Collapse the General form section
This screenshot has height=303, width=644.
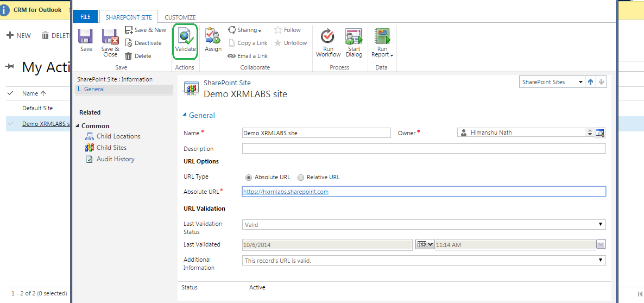[185, 115]
